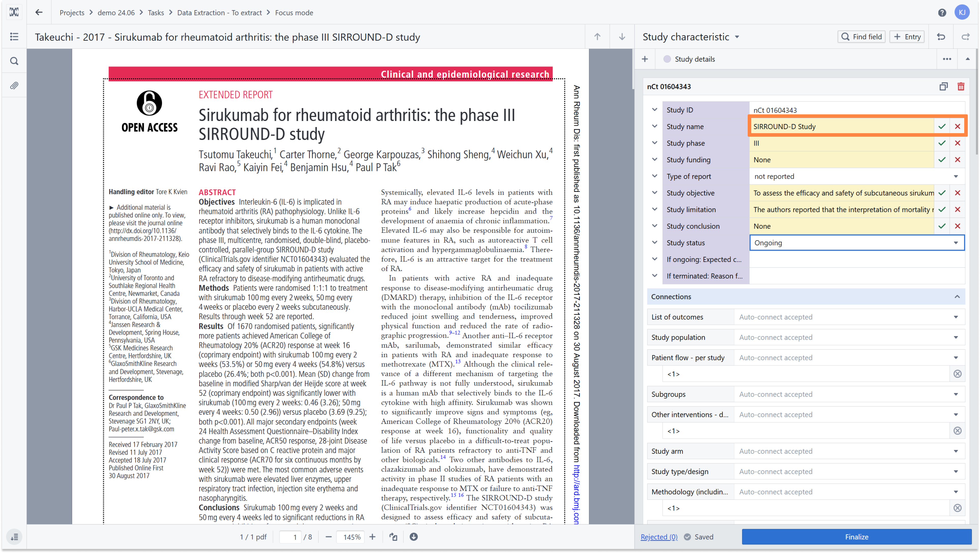Click the Entry add button

907,37
